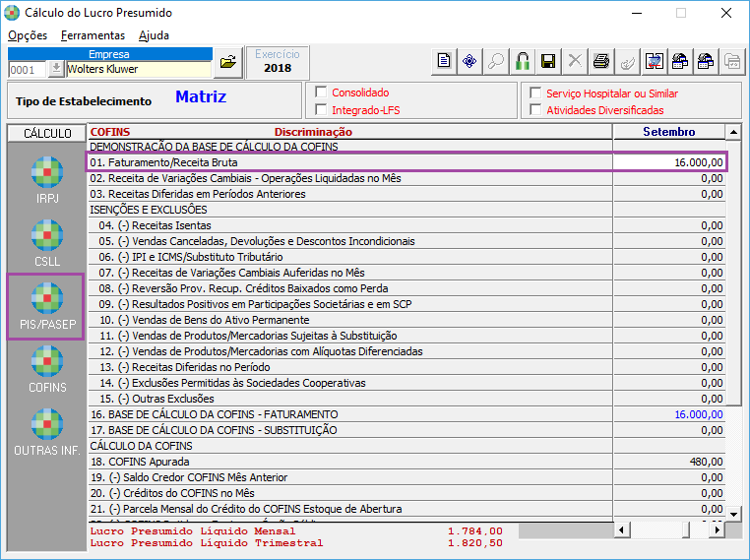Click the Discriminação column header
The width and height of the screenshot is (750, 560).
pyautogui.click(x=313, y=132)
